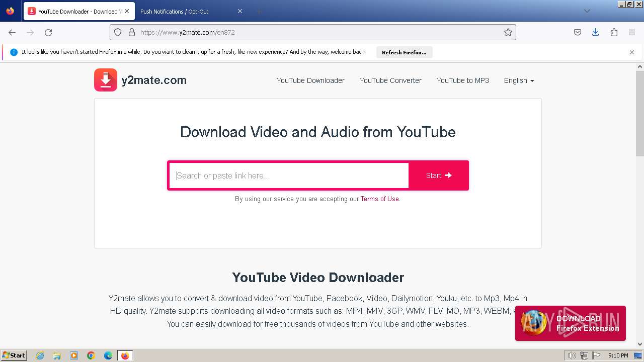The image size is (644, 362).
Task: Open the Downloads arrow icon
Action: tap(596, 32)
